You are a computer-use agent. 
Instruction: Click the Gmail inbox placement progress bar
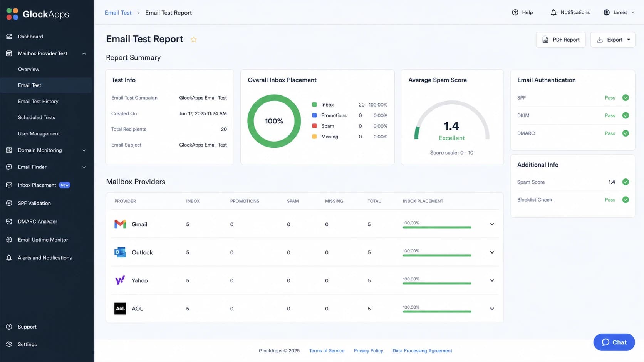437,227
